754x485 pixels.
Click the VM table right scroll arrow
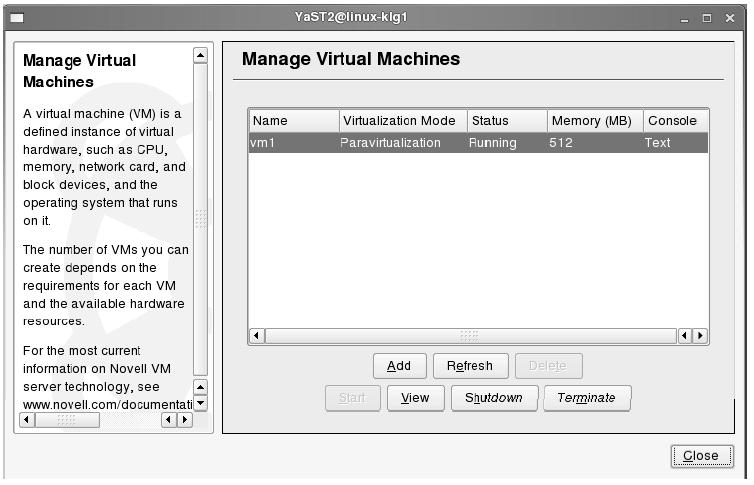700,336
